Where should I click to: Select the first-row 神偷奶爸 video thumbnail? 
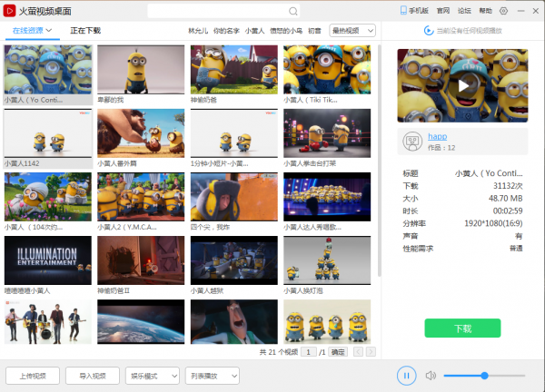234,70
